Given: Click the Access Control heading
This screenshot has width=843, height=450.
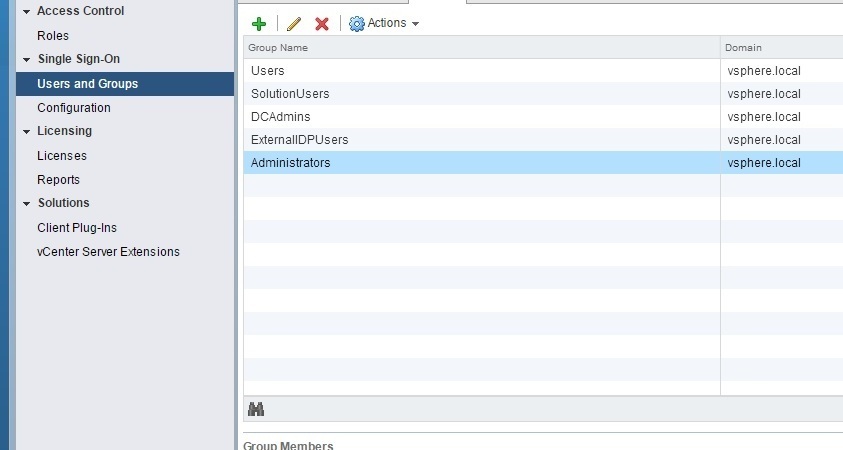Looking at the screenshot, I should pyautogui.click(x=81, y=11).
